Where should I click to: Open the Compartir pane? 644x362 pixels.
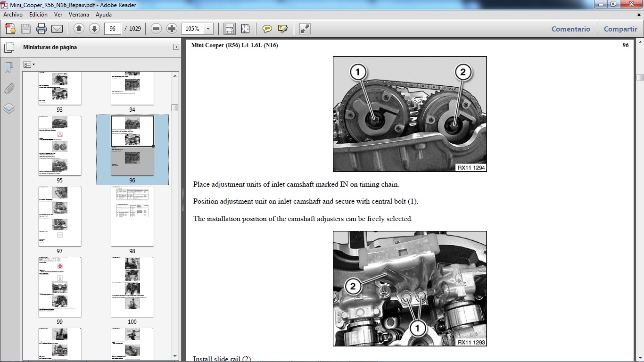(620, 29)
